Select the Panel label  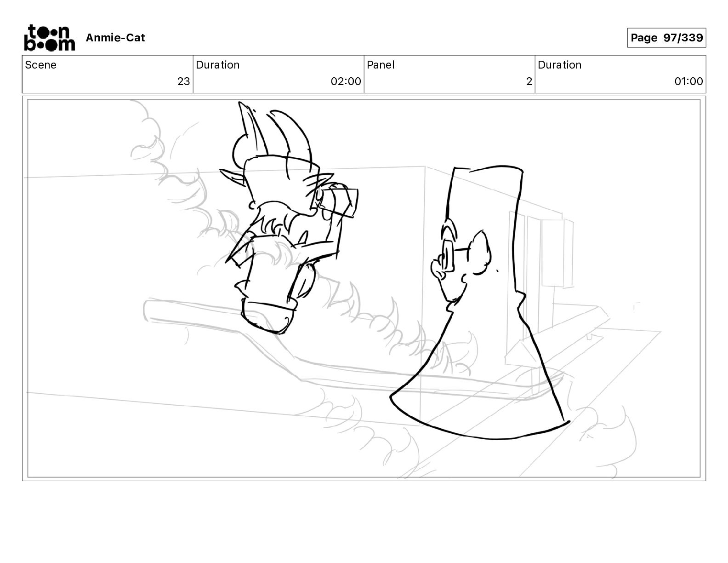(381, 65)
